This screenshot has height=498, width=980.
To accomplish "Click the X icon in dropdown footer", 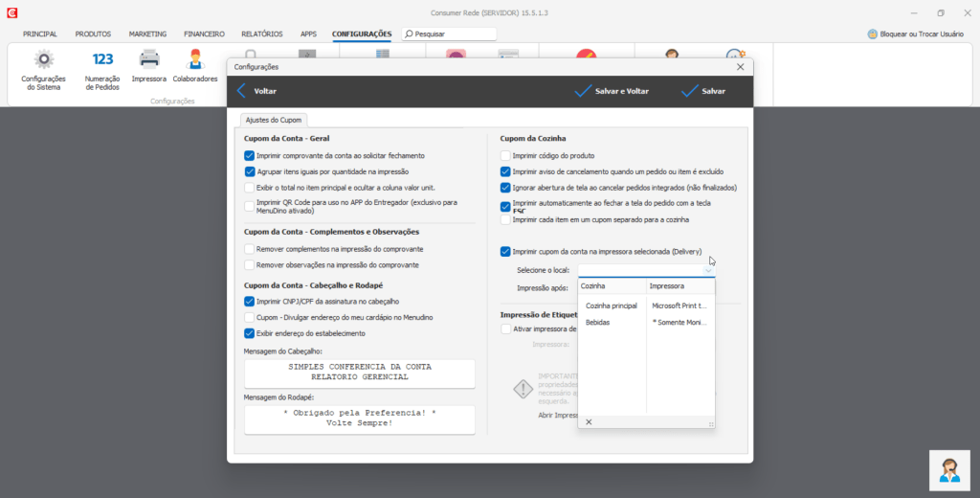I will (x=589, y=422).
